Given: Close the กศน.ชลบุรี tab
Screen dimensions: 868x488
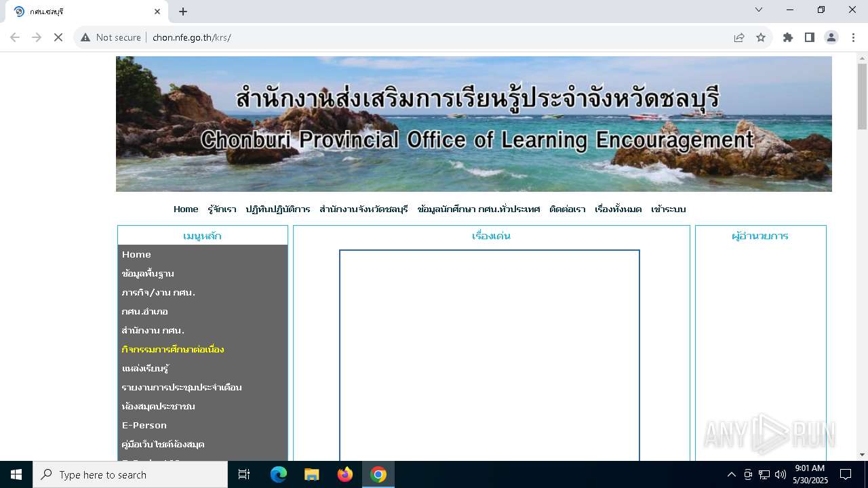Looking at the screenshot, I should pyautogui.click(x=157, y=12).
